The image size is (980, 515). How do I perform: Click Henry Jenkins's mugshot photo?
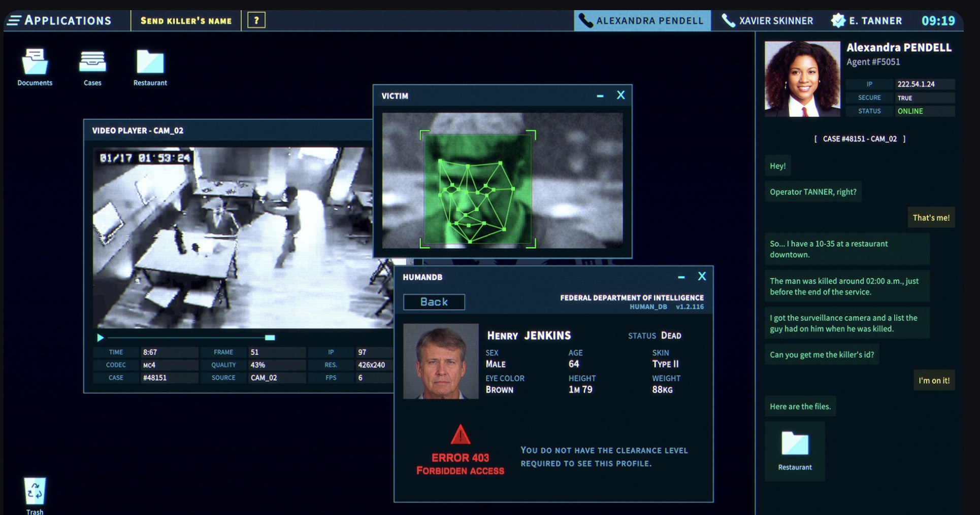[441, 361]
